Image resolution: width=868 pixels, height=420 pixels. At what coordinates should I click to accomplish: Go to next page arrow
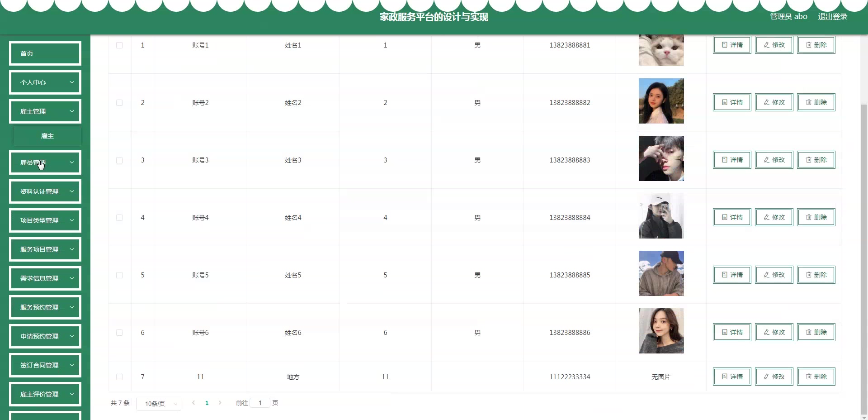220,403
